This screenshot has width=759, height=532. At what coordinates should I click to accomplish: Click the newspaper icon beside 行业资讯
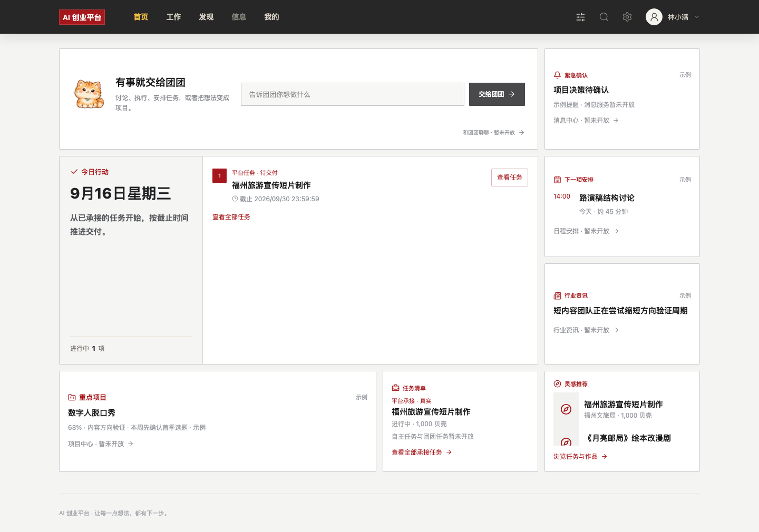click(x=557, y=295)
